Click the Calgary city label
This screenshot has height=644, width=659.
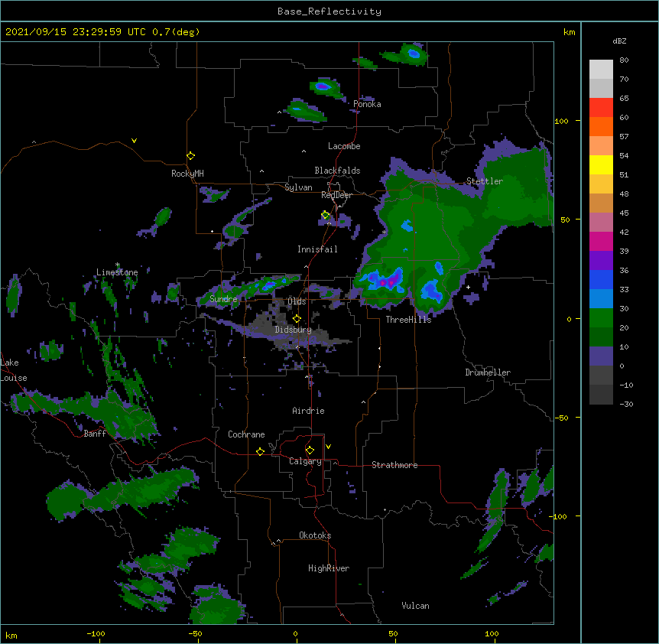tap(305, 461)
